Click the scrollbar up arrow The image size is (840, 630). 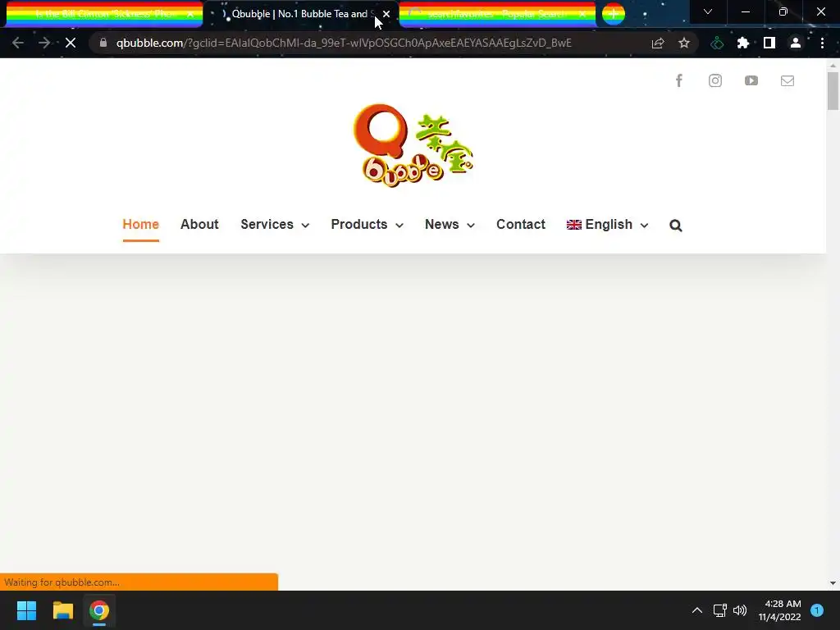point(833,66)
